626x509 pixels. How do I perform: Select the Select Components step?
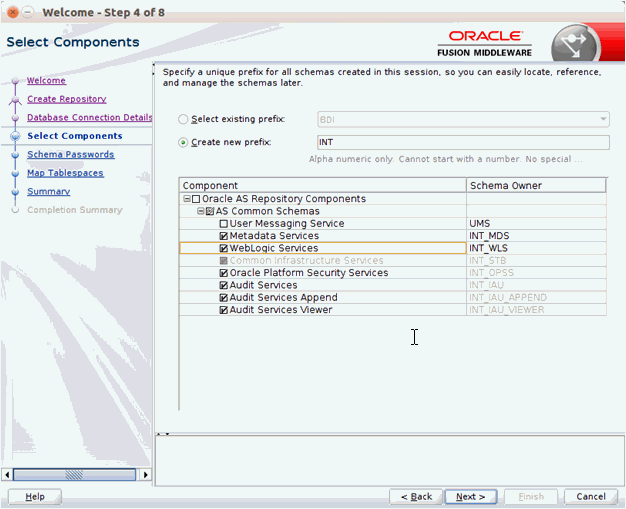tap(75, 136)
